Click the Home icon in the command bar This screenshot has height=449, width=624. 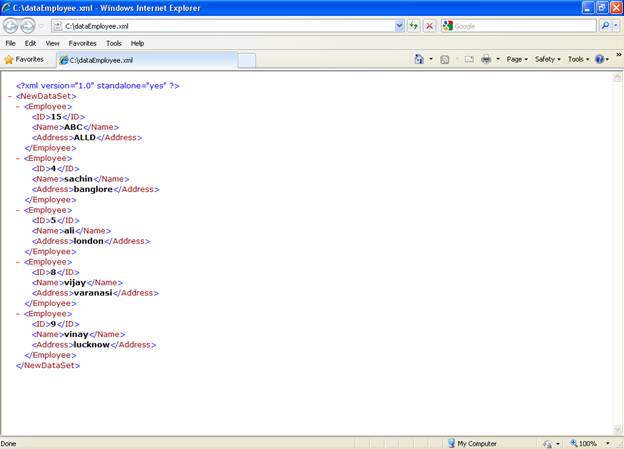[420, 60]
